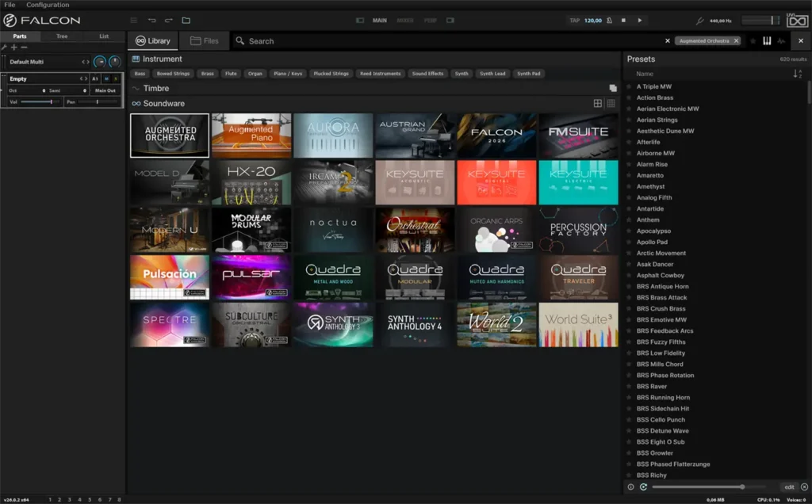Remove a part with the minus icon
This screenshot has height=504, width=812.
pyautogui.click(x=24, y=47)
